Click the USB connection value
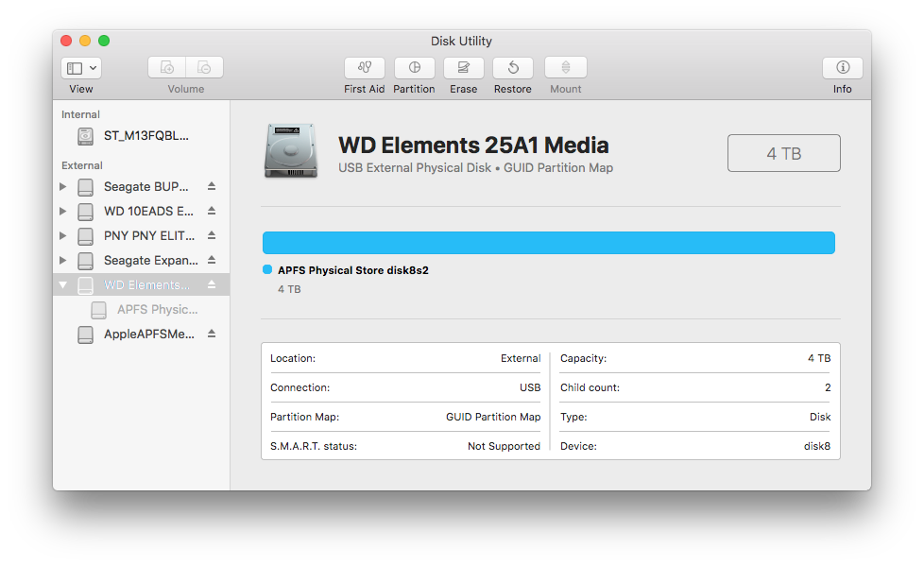Screen dimensions: 924x566 click(x=530, y=387)
